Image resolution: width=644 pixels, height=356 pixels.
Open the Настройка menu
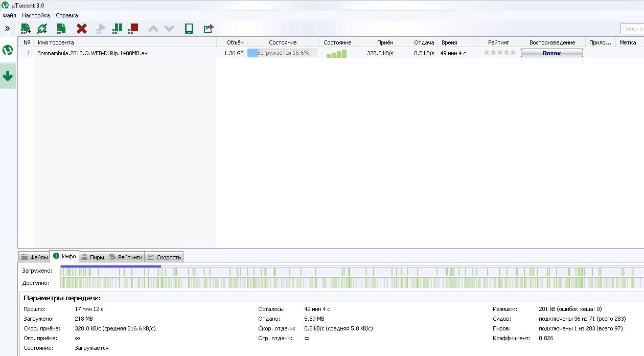pos(36,15)
